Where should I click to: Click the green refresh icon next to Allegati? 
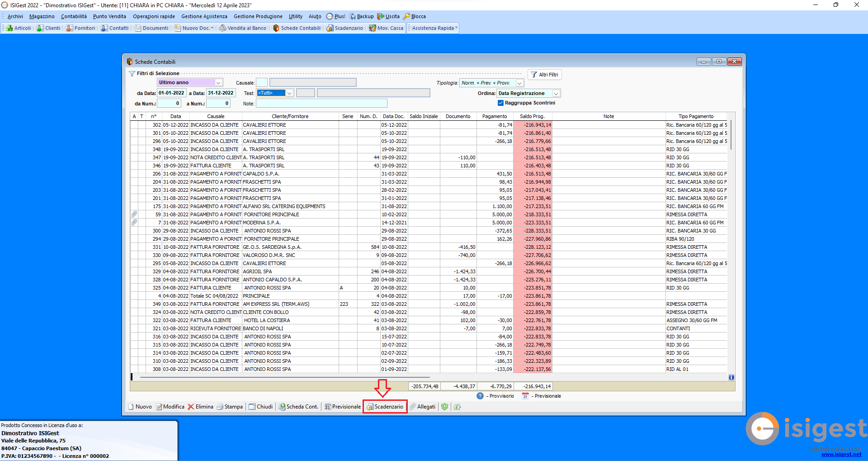click(x=445, y=407)
